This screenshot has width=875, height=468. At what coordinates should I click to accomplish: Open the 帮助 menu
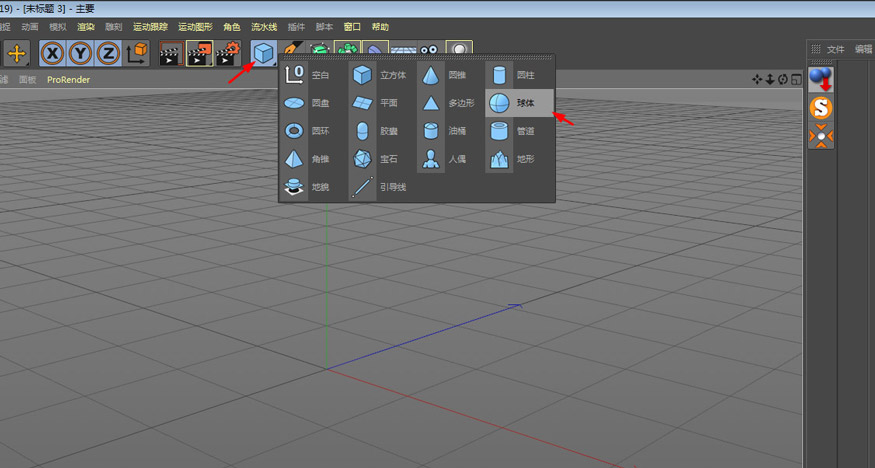point(380,27)
